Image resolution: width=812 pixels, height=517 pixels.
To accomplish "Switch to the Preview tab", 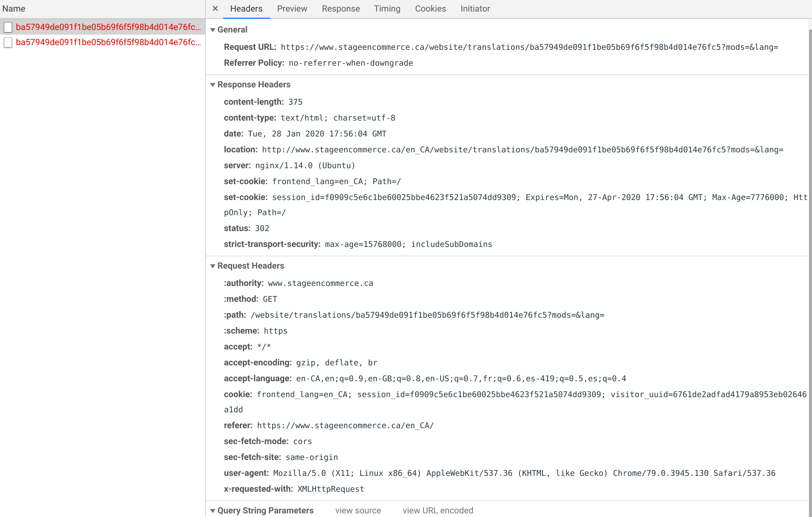I will click(x=292, y=9).
